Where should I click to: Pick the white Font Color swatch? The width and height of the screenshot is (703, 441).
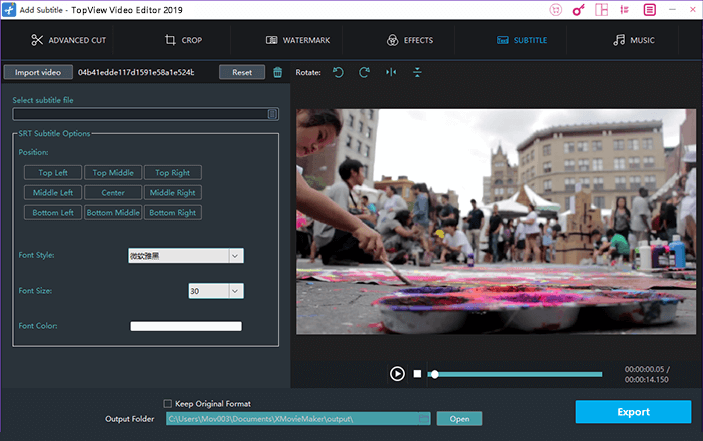(x=186, y=326)
